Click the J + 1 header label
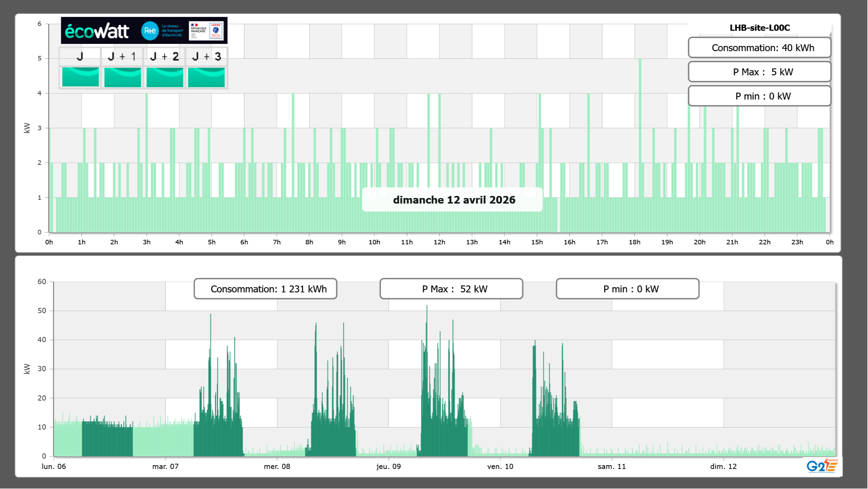868x489 pixels. click(x=122, y=56)
